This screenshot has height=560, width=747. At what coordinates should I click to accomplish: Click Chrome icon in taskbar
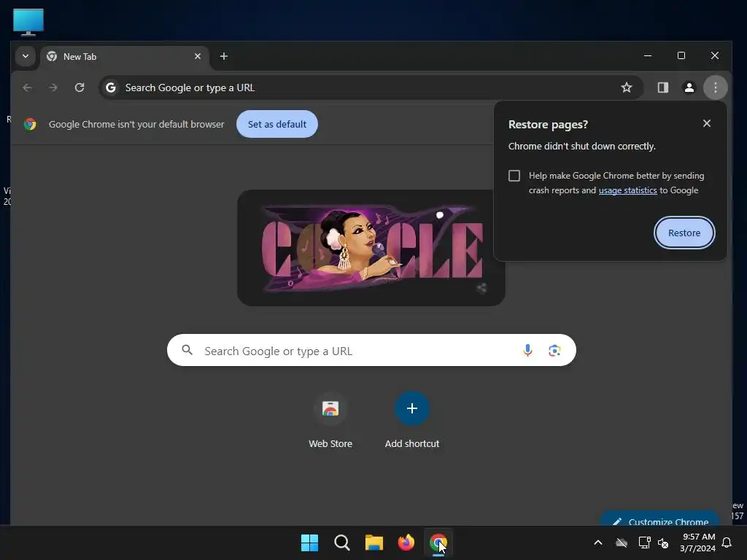click(x=438, y=542)
